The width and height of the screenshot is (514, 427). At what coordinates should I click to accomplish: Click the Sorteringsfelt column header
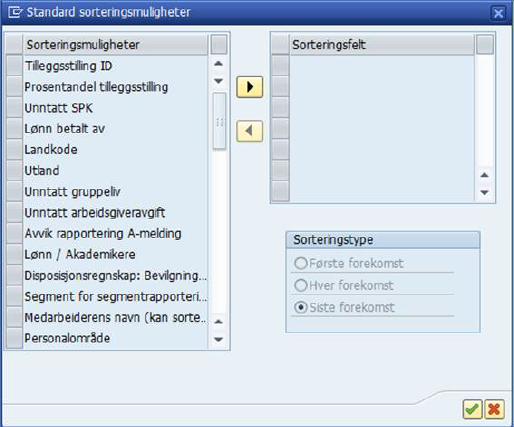pos(381,44)
